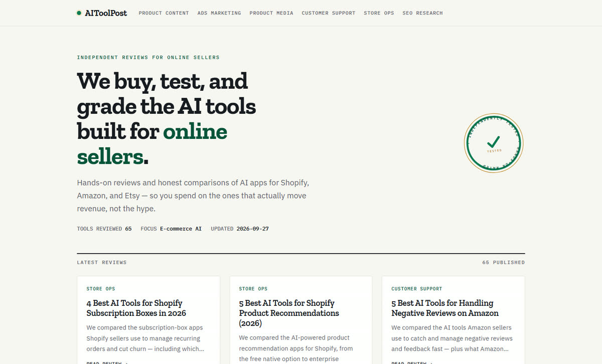Open the Product Content menu item
Screen dimensions: 602x364
(x=164, y=13)
